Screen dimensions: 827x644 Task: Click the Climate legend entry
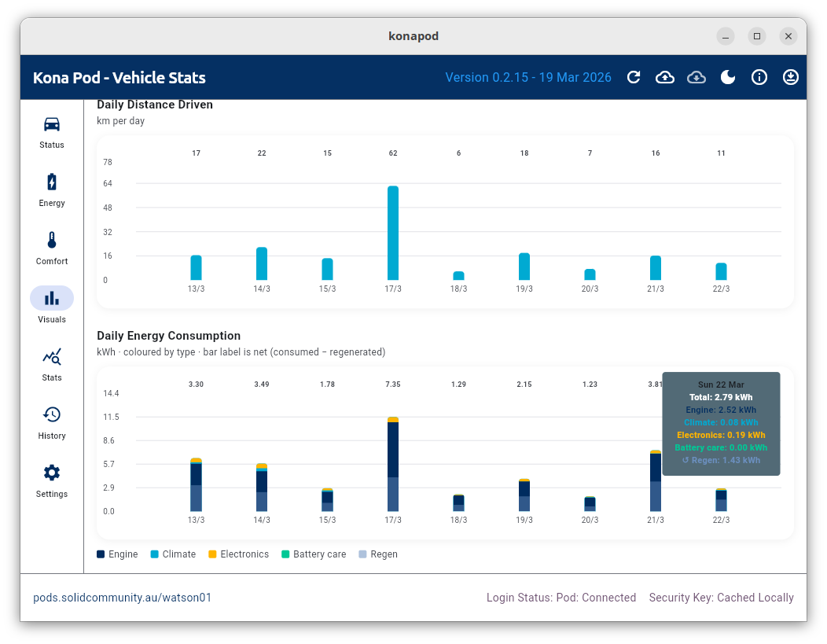[x=173, y=554]
